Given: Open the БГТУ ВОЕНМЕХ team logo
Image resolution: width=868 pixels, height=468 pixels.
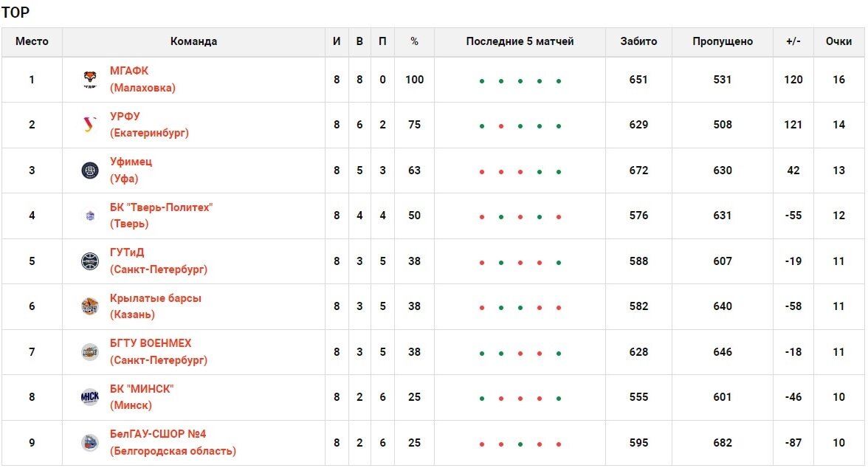Looking at the screenshot, I should pyautogui.click(x=90, y=351).
